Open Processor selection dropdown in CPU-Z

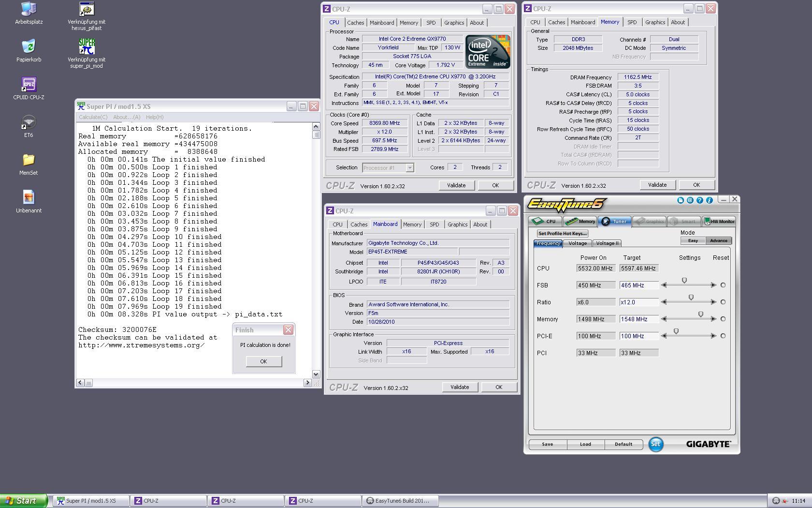pos(409,168)
